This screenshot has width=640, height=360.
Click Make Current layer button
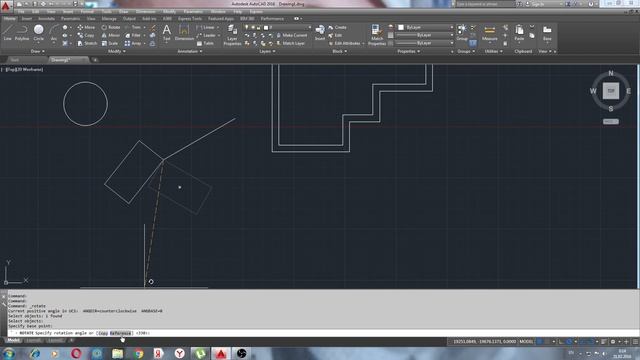[x=291, y=36]
